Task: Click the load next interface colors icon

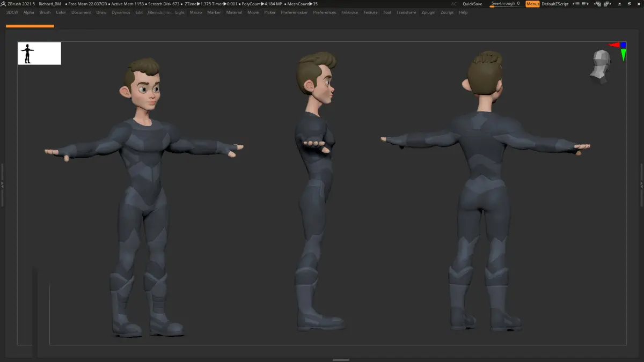Action: [x=586, y=4]
